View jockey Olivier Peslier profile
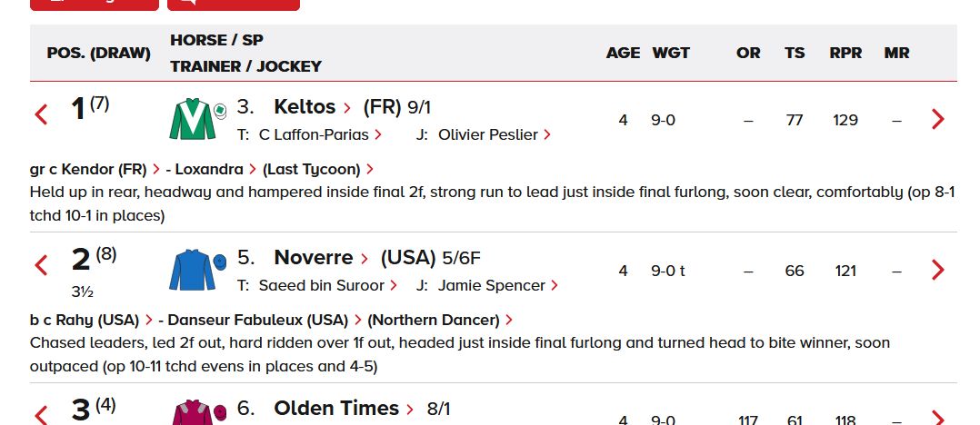The height and width of the screenshot is (425, 980). click(x=488, y=134)
